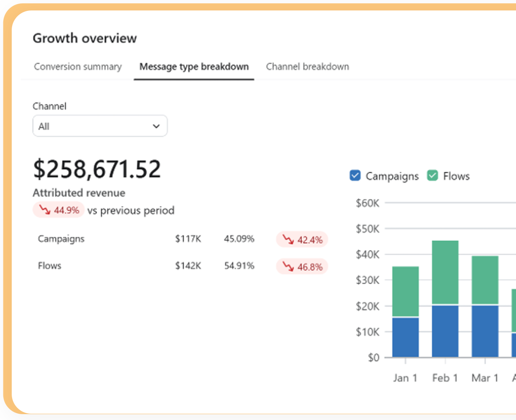This screenshot has height=420, width=516.
Task: Click the green Flows segment of Feb bar
Action: tap(445, 272)
